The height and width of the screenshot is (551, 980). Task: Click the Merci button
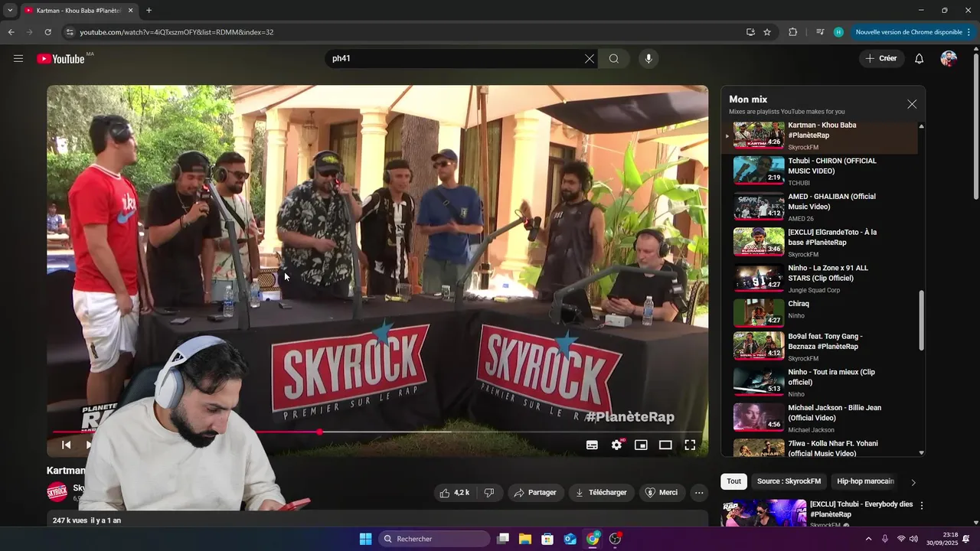(x=661, y=492)
